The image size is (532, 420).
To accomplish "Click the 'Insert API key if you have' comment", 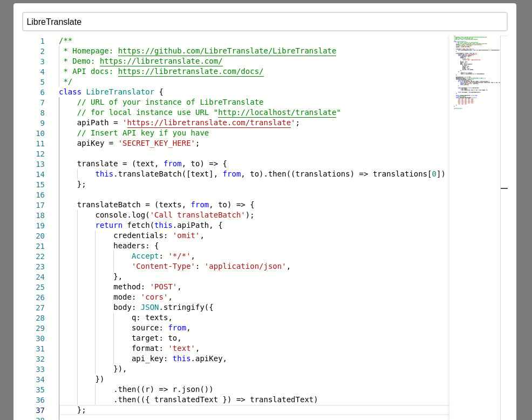I will pyautogui.click(x=143, y=133).
